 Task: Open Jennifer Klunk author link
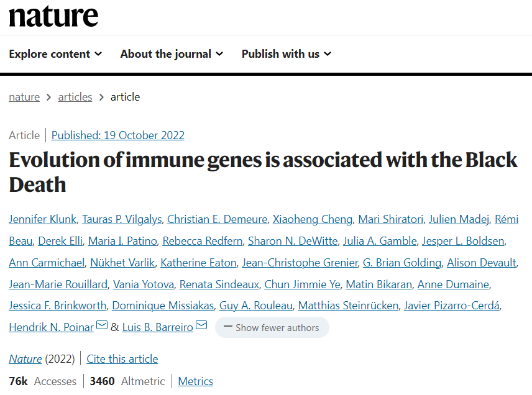(x=43, y=219)
